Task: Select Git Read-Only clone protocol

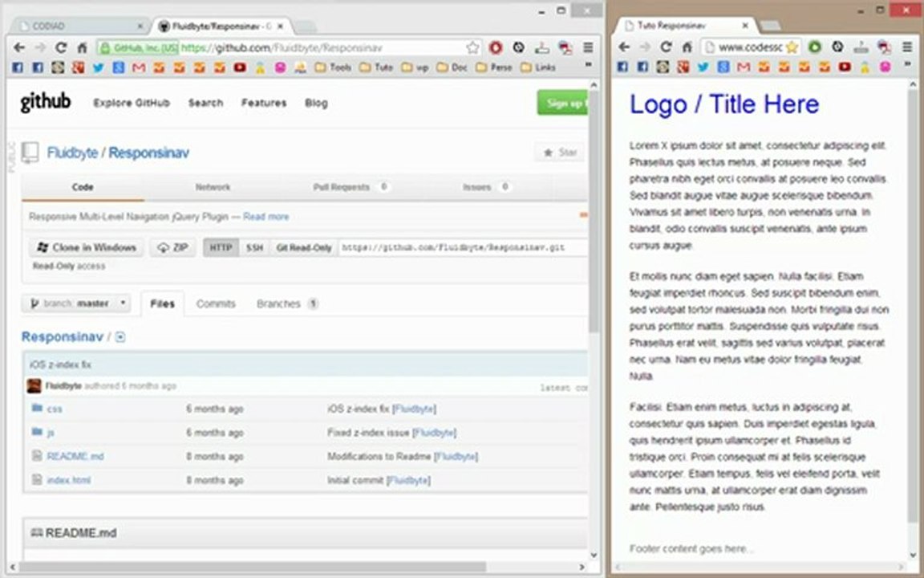Action: click(x=304, y=248)
